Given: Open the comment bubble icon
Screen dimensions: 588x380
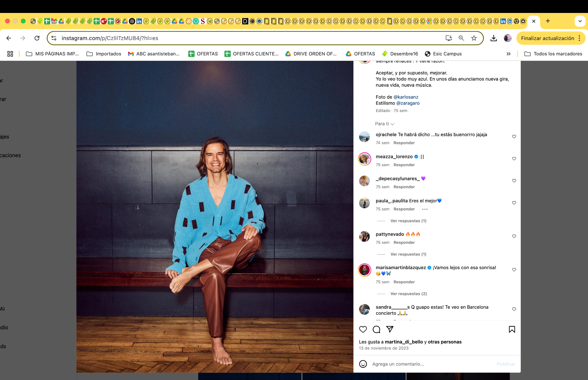Looking at the screenshot, I should pos(376,329).
